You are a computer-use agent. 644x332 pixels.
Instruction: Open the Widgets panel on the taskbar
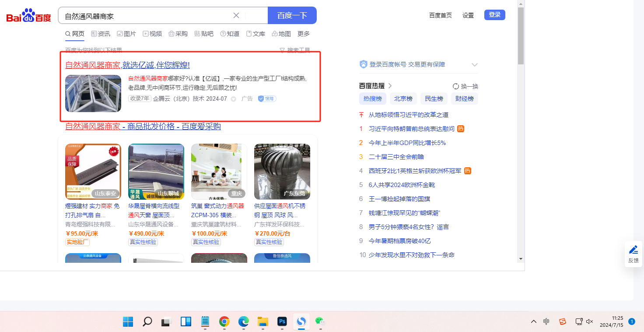pos(185,322)
